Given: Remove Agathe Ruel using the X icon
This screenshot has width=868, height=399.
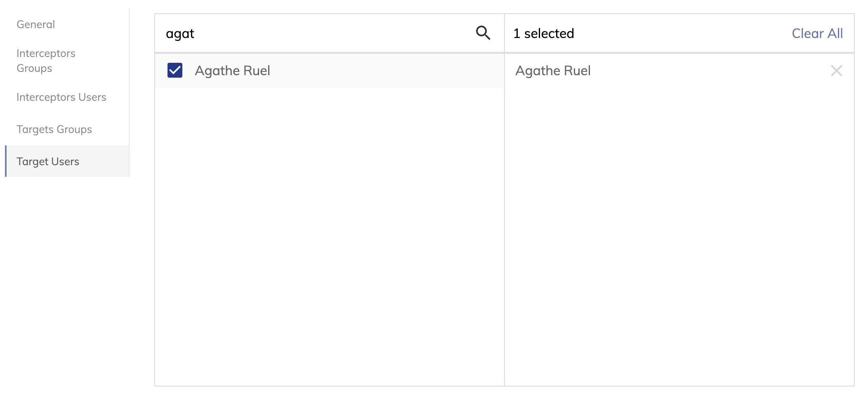Looking at the screenshot, I should point(836,71).
